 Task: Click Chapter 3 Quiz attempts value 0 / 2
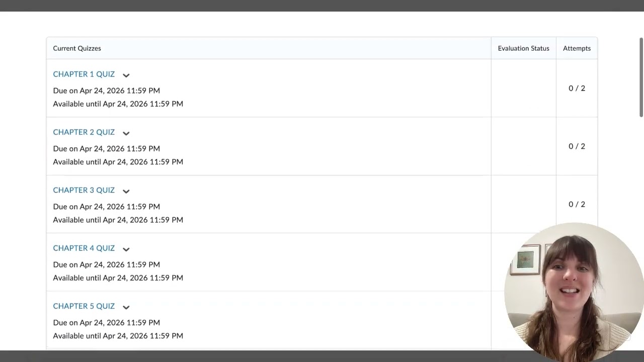coord(577,204)
